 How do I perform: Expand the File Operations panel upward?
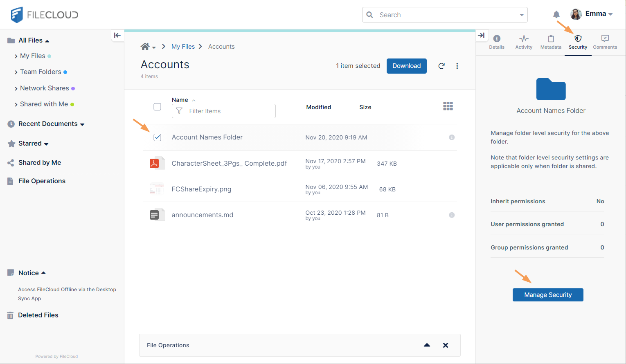coord(427,345)
